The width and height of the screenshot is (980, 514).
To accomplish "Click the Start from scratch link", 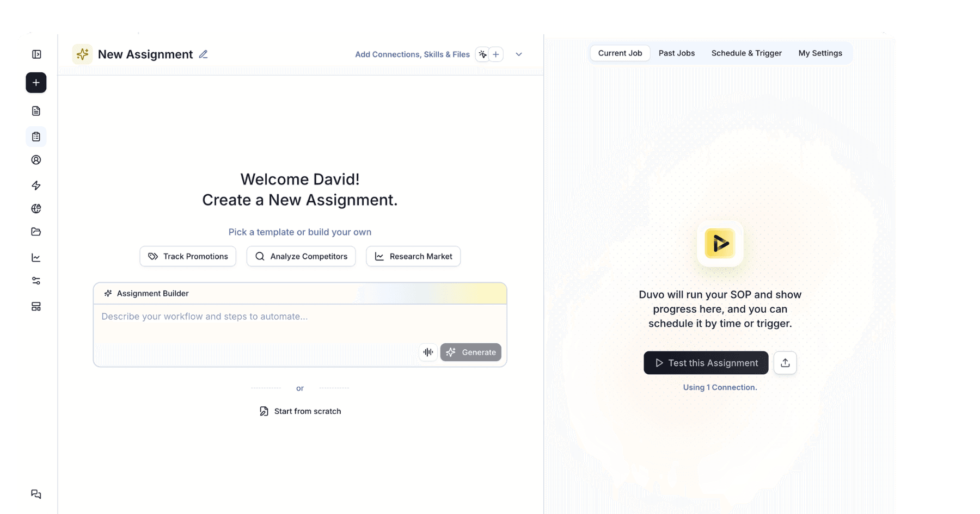I will point(300,411).
